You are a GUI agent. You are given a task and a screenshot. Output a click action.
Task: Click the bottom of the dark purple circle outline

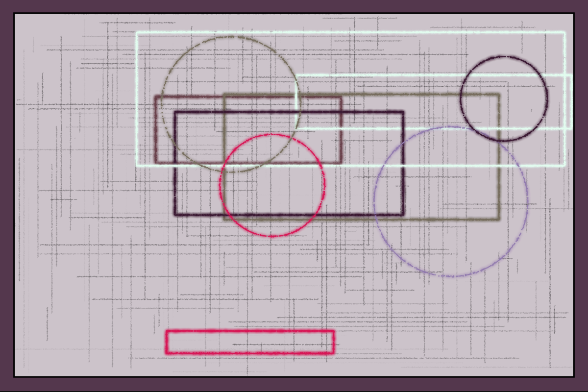pos(504,141)
